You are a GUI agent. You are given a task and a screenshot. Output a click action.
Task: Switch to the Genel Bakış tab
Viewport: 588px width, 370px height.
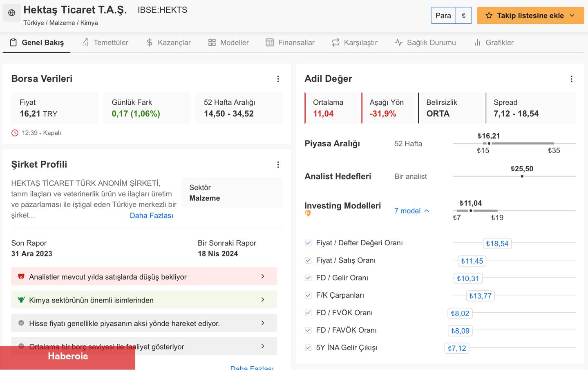point(36,43)
